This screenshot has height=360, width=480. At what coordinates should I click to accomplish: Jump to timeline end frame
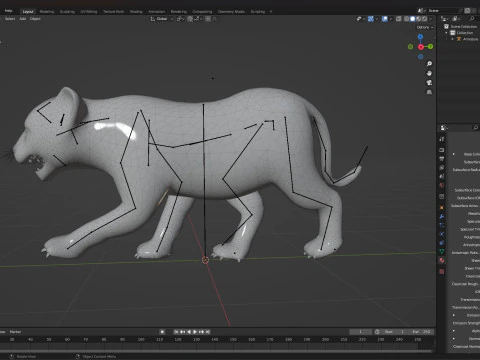[207, 332]
